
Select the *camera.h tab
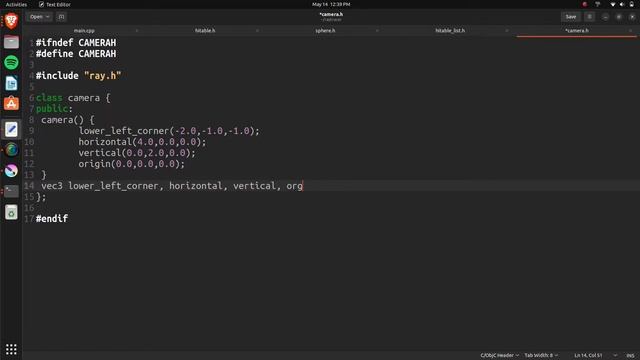[577, 31]
